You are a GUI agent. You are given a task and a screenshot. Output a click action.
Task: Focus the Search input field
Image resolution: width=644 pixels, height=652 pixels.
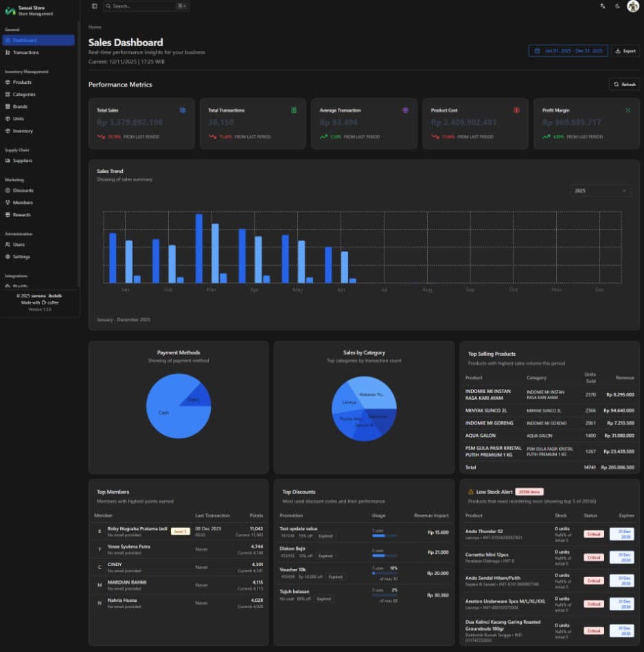[x=143, y=6]
